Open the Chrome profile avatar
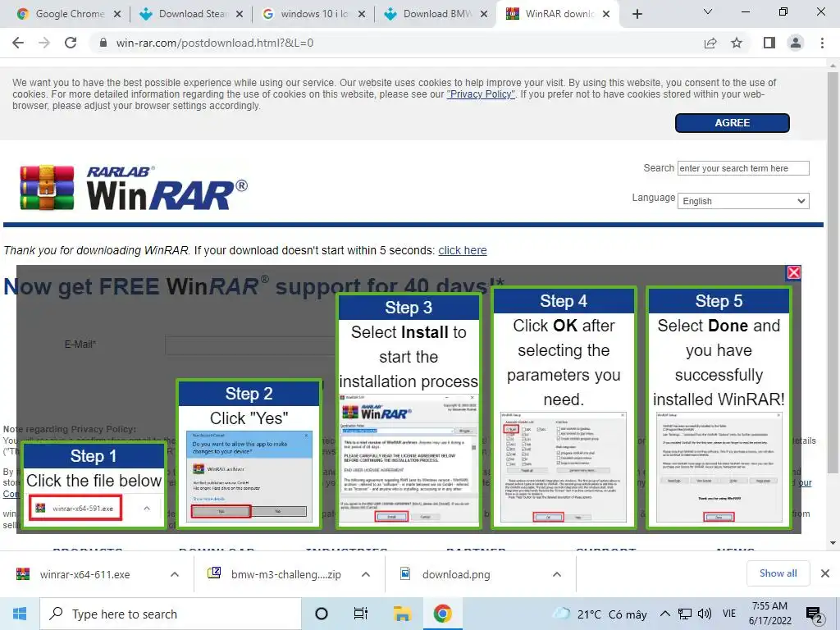840x630 pixels. point(796,43)
